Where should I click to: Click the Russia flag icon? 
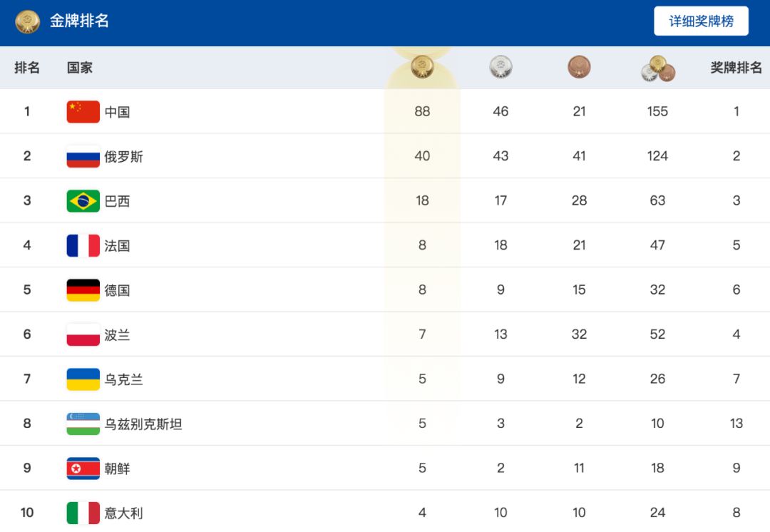pos(83,156)
